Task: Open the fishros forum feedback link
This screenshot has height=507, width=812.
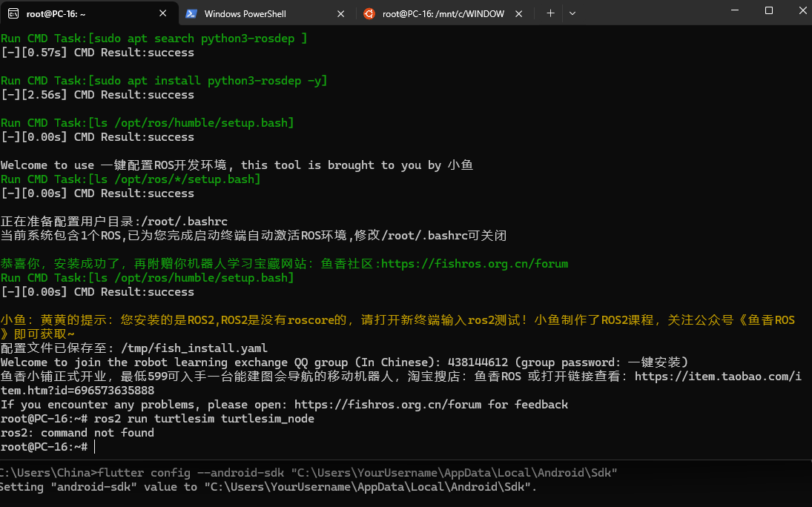Action: point(388,405)
